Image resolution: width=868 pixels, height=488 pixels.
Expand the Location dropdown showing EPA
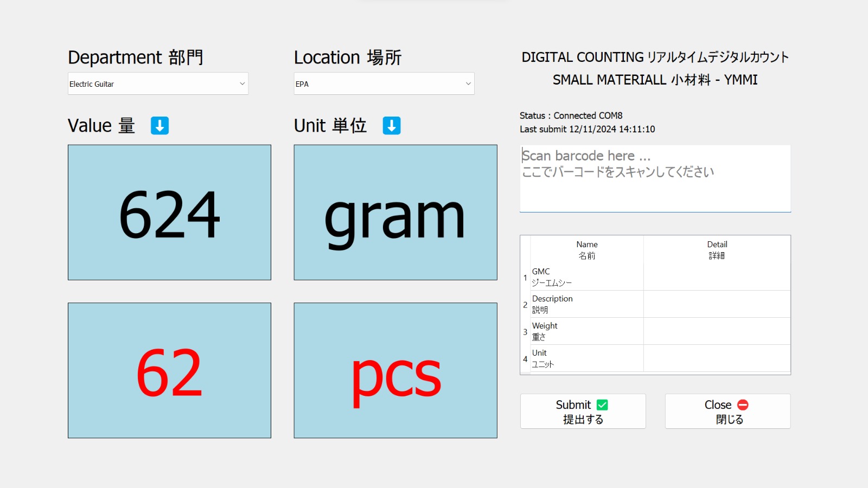(384, 84)
